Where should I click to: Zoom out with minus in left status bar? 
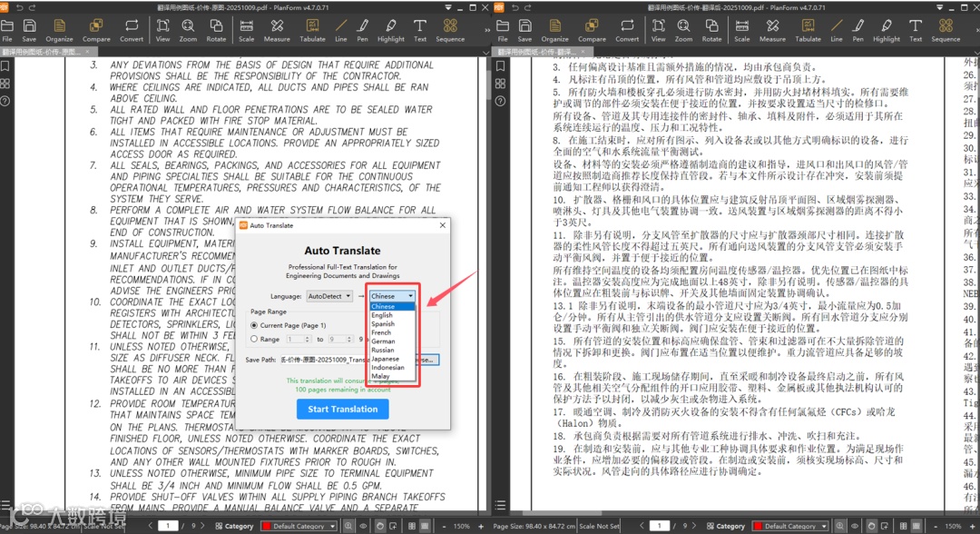click(x=444, y=526)
